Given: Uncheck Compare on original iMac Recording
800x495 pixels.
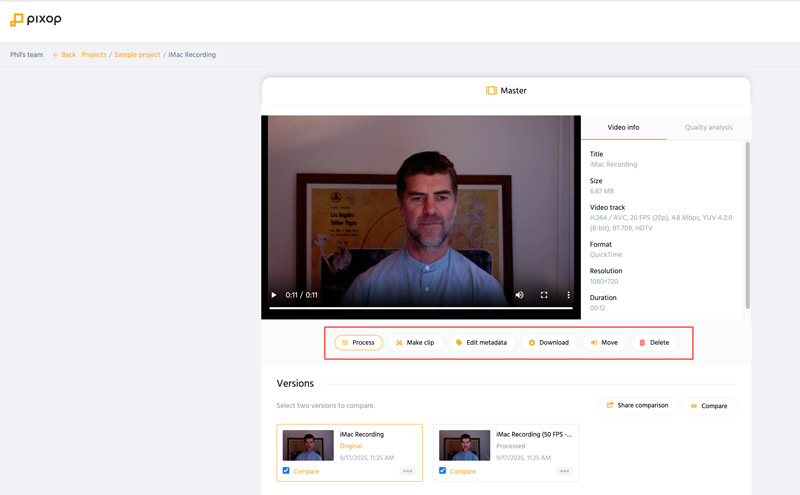Looking at the screenshot, I should click(287, 471).
